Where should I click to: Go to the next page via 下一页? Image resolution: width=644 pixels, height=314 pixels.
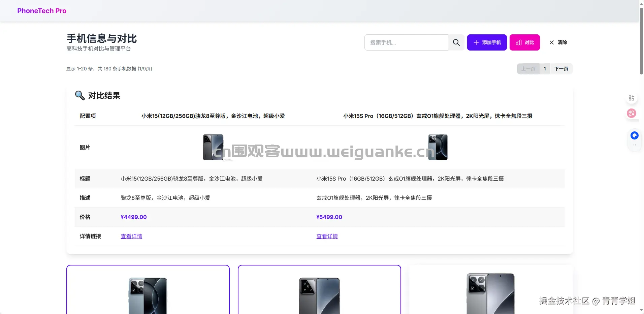[x=562, y=69]
